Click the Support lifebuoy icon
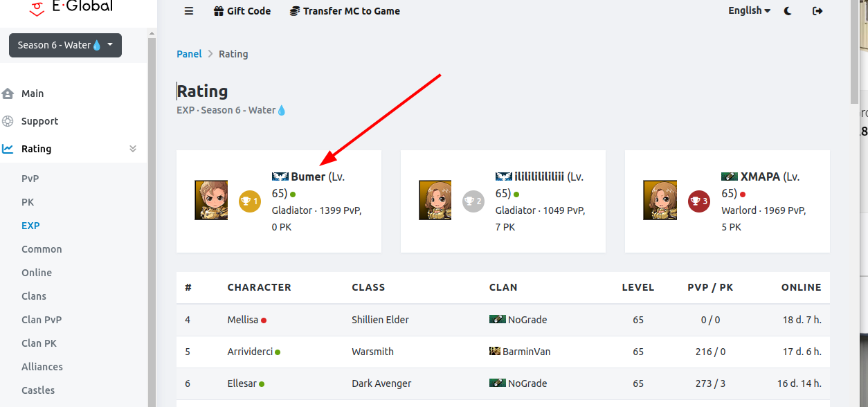This screenshot has height=407, width=868. pyautogui.click(x=8, y=121)
